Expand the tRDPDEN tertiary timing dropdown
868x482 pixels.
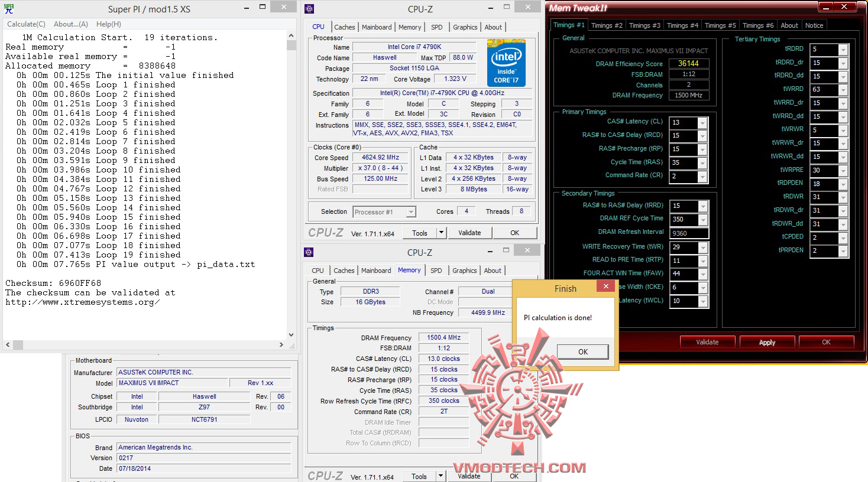pyautogui.click(x=843, y=184)
